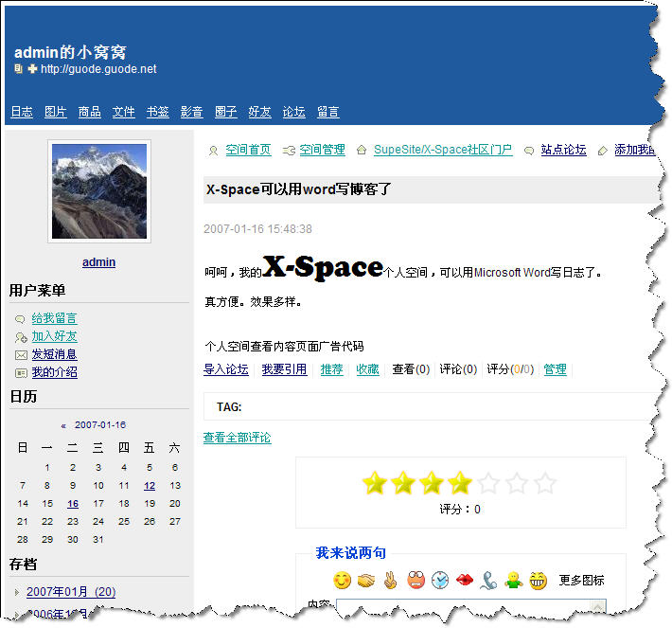Click the document icon before the URL
Image resolution: width=672 pixels, height=628 pixels.
tap(18, 68)
